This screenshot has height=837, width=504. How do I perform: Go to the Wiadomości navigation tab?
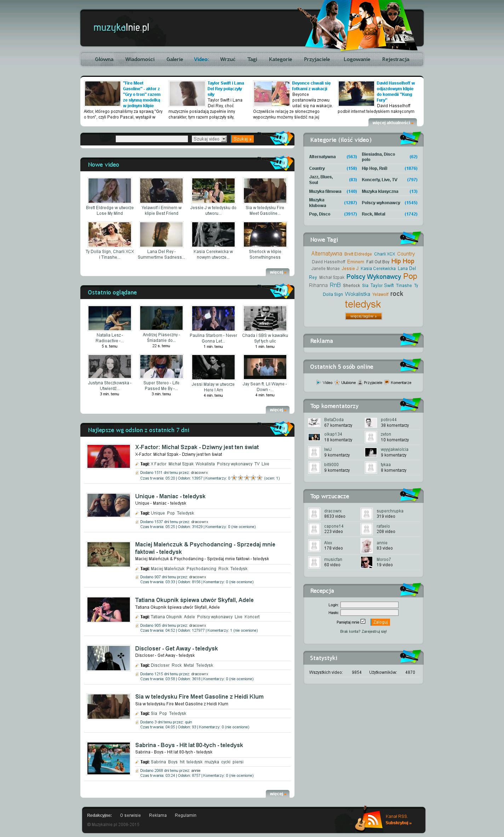pos(140,59)
